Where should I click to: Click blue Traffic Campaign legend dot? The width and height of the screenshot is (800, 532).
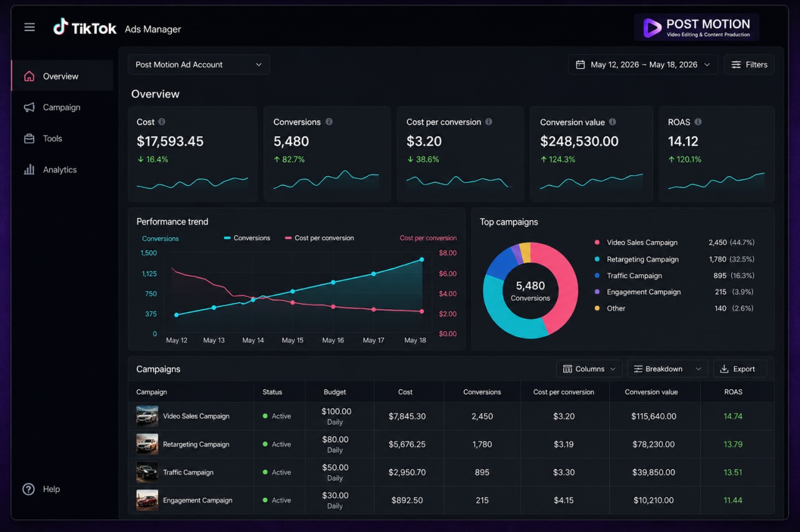point(597,275)
